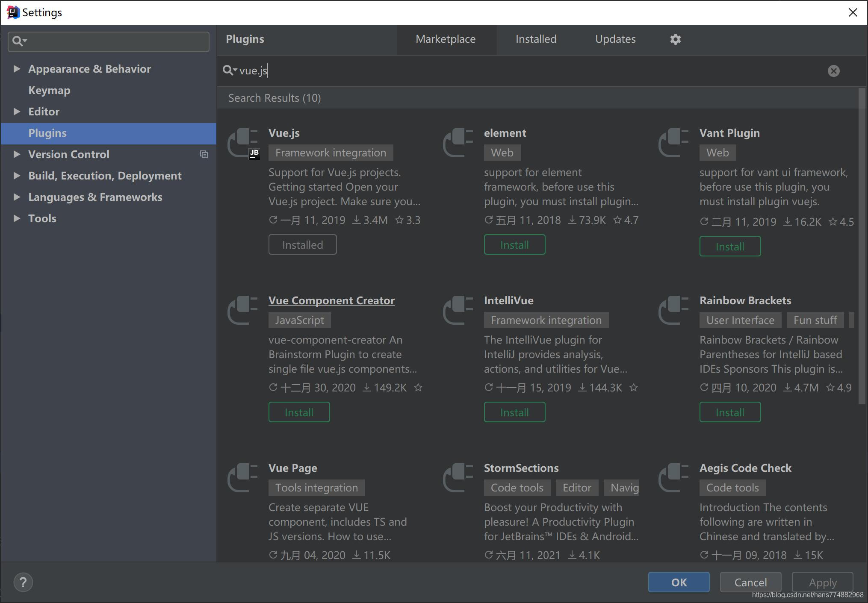The width and height of the screenshot is (868, 603).
Task: Expand Build, Execution, Deployment node
Action: click(x=17, y=176)
